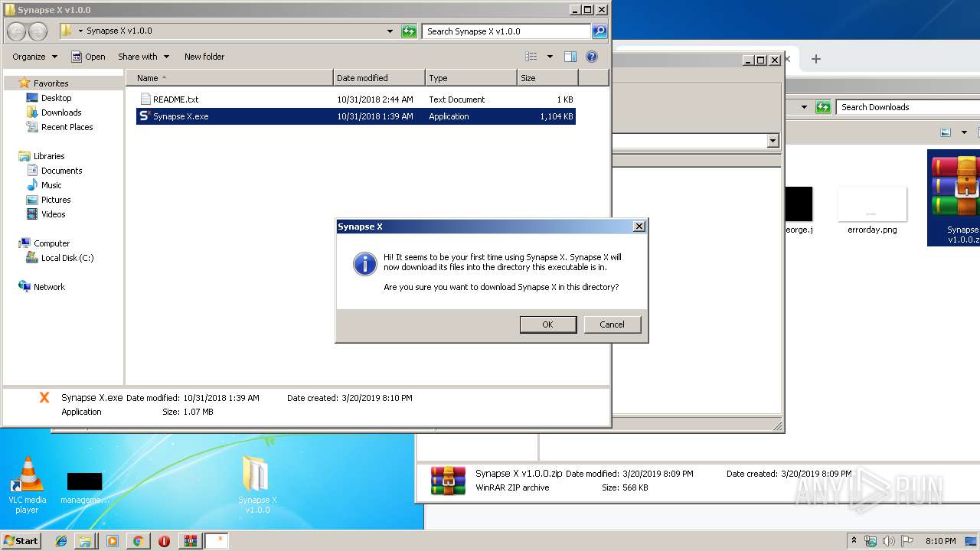
Task: Select Computer in the navigation pane
Action: (51, 243)
